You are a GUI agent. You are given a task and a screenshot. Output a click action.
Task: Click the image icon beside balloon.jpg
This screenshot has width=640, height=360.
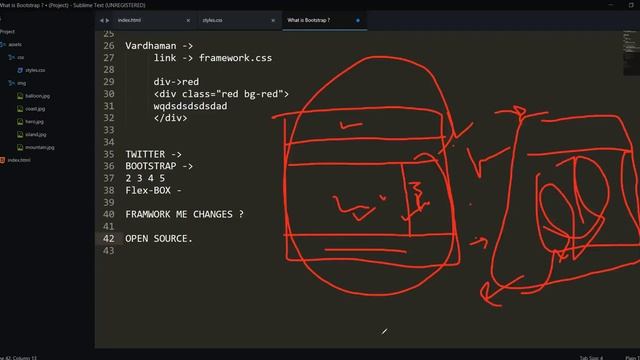[20, 96]
